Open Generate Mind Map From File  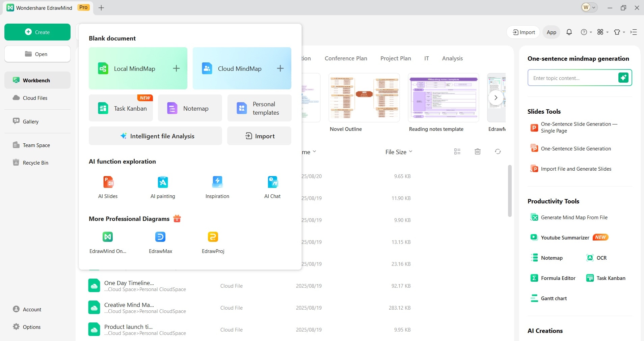(x=569, y=217)
